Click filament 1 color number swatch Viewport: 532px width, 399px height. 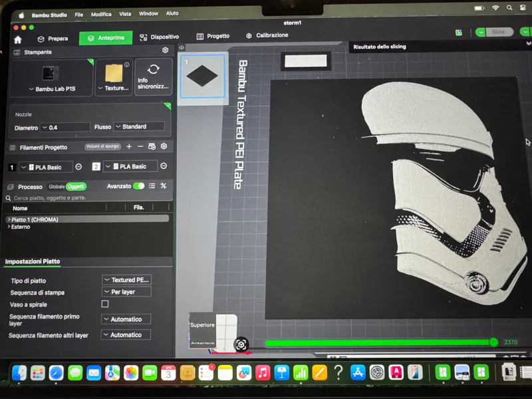click(x=12, y=168)
